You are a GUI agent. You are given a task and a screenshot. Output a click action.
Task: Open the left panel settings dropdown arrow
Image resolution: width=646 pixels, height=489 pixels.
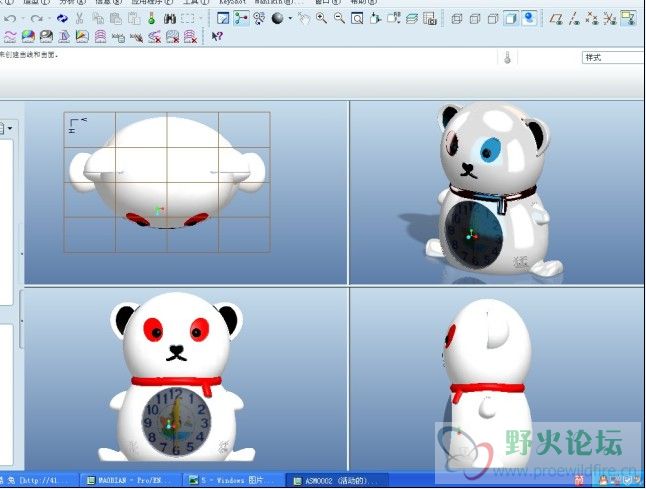tap(10, 129)
